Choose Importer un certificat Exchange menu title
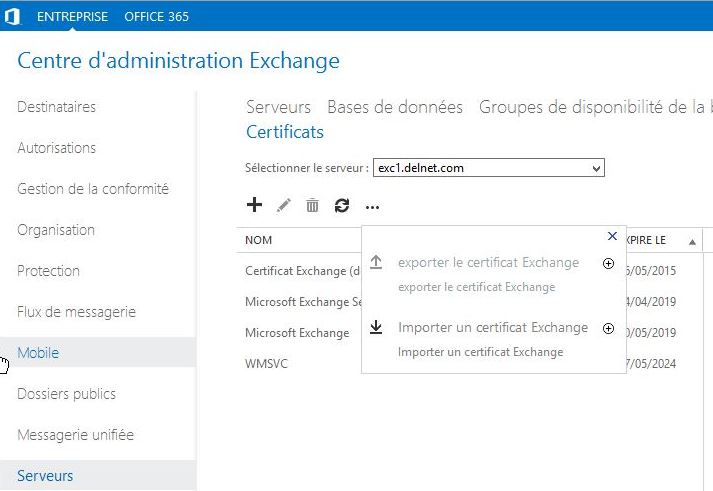The height and width of the screenshot is (491, 713). pyautogui.click(x=493, y=327)
